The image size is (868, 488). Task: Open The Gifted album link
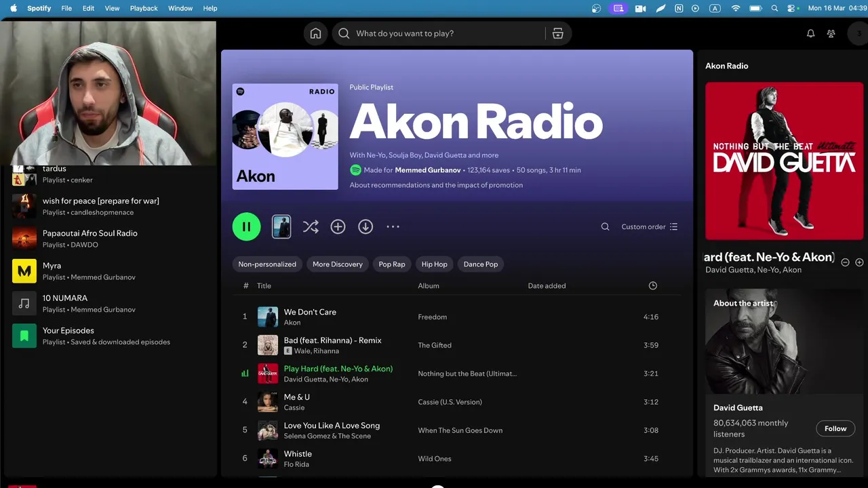click(435, 346)
